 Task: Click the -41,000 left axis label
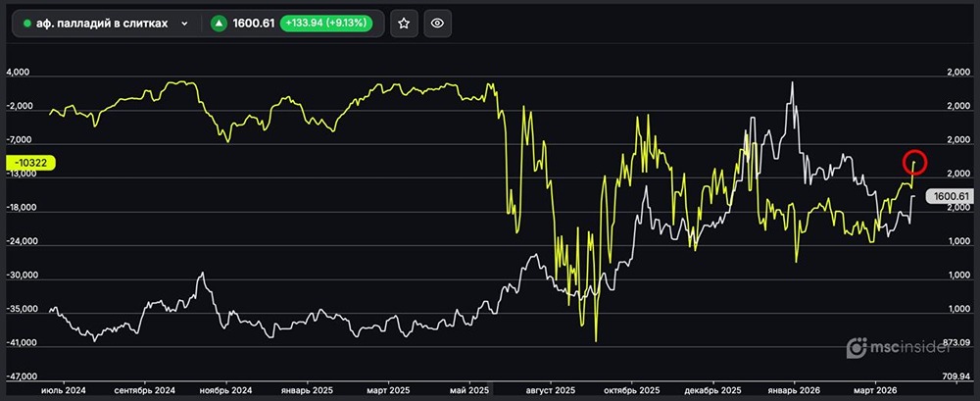click(x=20, y=343)
